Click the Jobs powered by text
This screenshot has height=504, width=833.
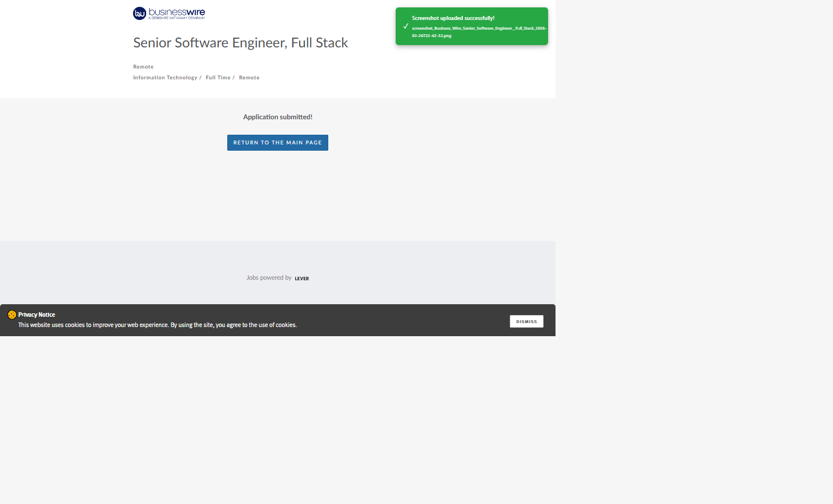[269, 278]
